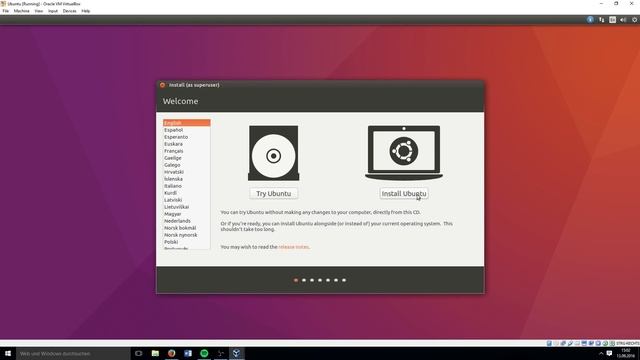Click the taskbar clock and date

(626, 353)
